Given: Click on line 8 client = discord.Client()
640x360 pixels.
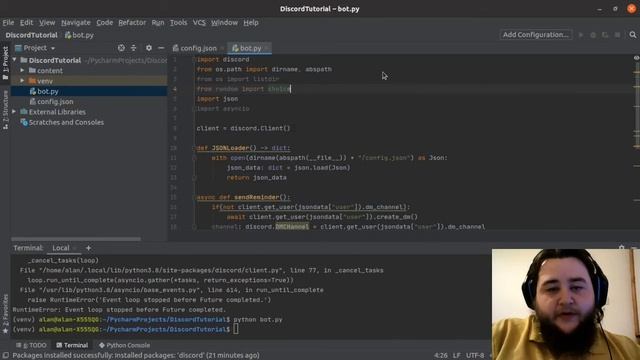Looking at the screenshot, I should click(x=243, y=128).
